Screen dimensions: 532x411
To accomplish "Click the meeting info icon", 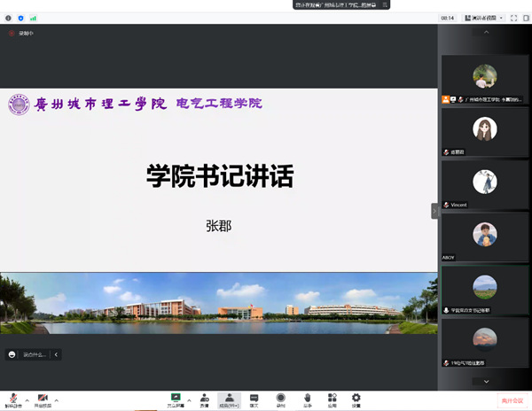I will (x=8, y=18).
